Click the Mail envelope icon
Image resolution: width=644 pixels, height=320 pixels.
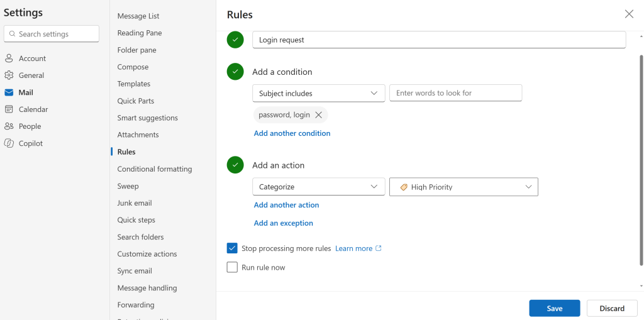pos(9,92)
